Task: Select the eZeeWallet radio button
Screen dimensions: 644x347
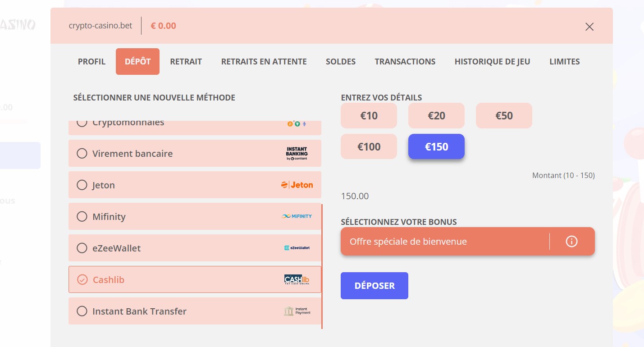Action: [82, 248]
